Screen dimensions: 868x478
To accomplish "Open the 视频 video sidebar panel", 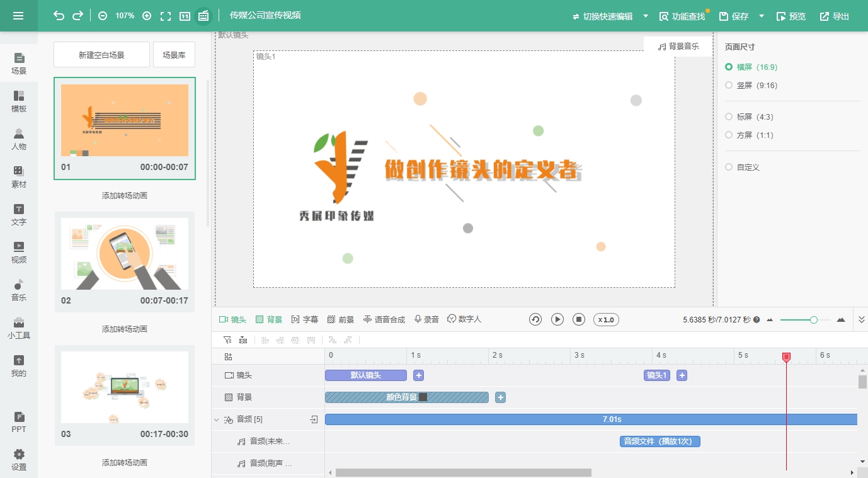I will 19,253.
